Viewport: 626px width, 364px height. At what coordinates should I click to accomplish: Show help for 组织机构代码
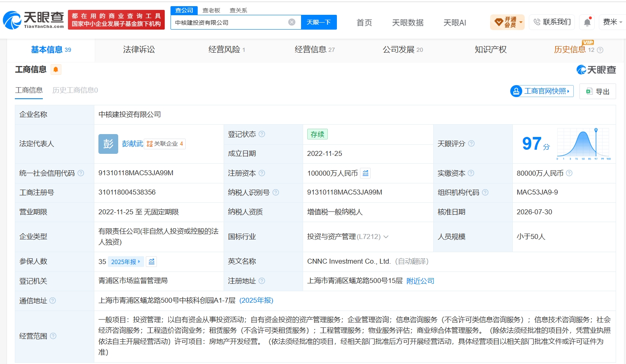pos(485,192)
